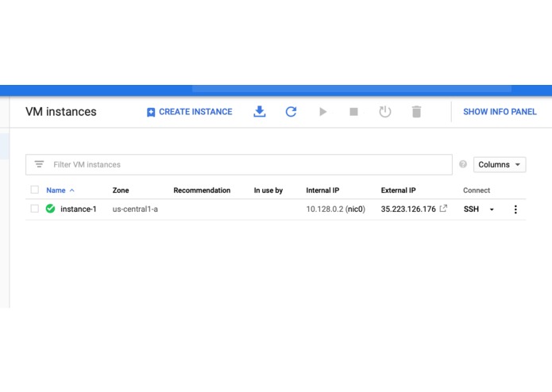Screen dimensions: 552x392
Task: Open SHOW INFO PANEL
Action: [500, 112]
